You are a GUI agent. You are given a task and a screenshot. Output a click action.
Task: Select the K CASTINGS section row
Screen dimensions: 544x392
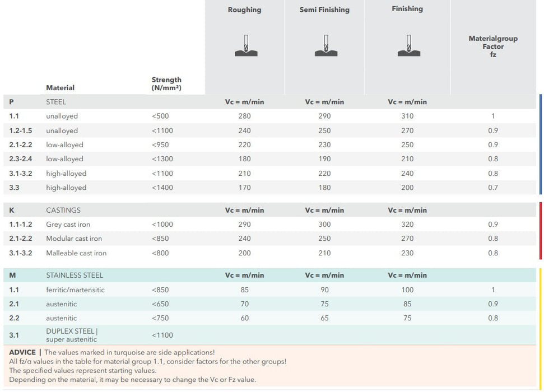63,210
